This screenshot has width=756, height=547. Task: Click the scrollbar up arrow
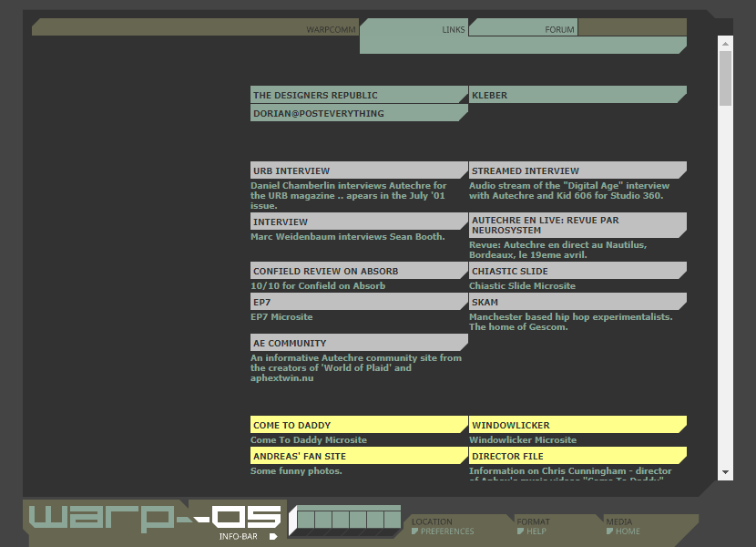725,44
